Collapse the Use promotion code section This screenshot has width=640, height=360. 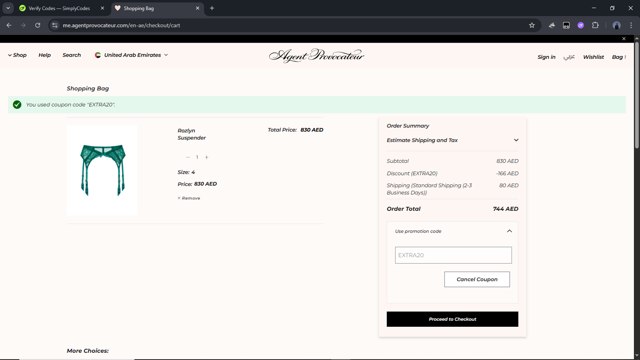pos(452,231)
